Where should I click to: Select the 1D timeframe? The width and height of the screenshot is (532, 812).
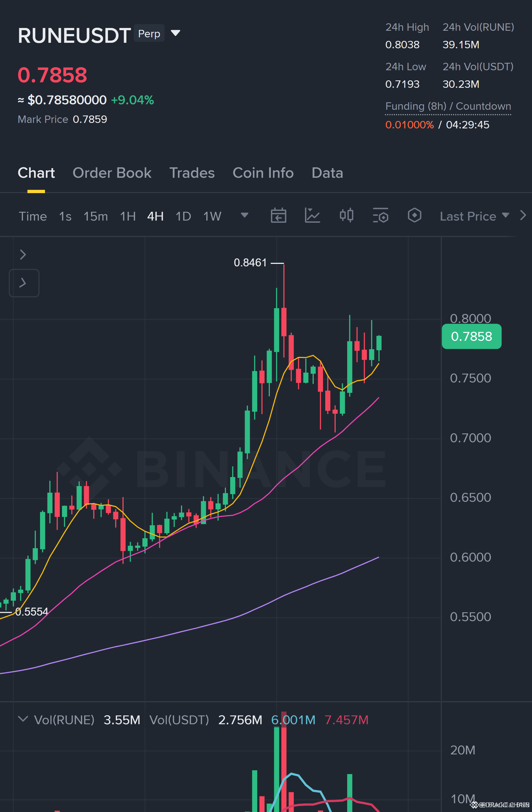183,216
